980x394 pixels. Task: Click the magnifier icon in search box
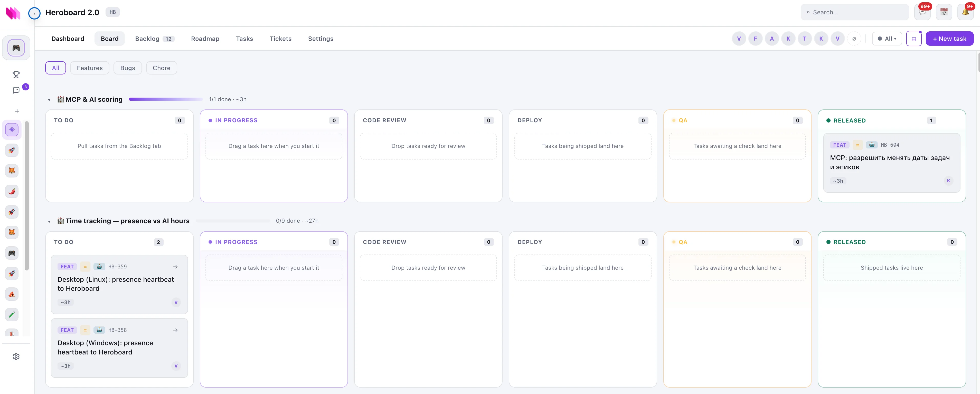pyautogui.click(x=808, y=13)
